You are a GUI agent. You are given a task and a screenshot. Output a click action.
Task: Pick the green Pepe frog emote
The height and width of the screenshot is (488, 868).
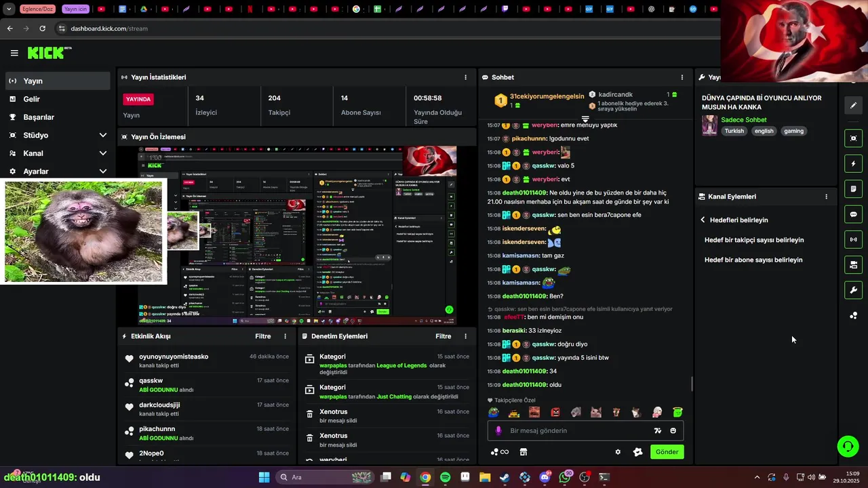(494, 412)
